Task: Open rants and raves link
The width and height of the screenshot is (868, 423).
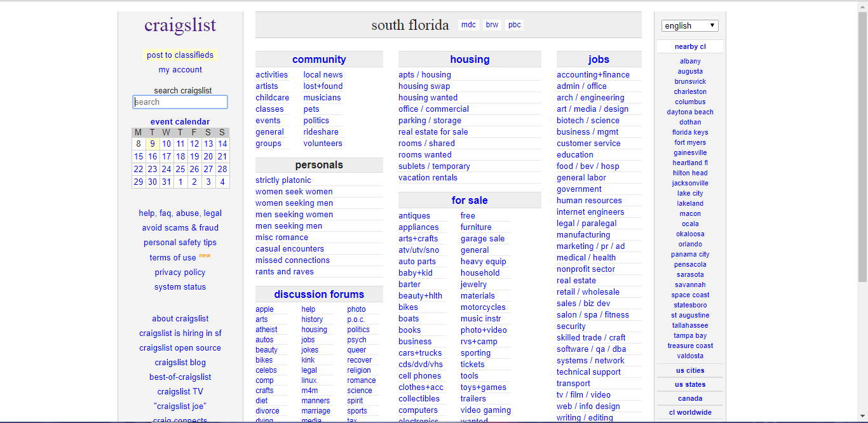Action: (x=285, y=272)
